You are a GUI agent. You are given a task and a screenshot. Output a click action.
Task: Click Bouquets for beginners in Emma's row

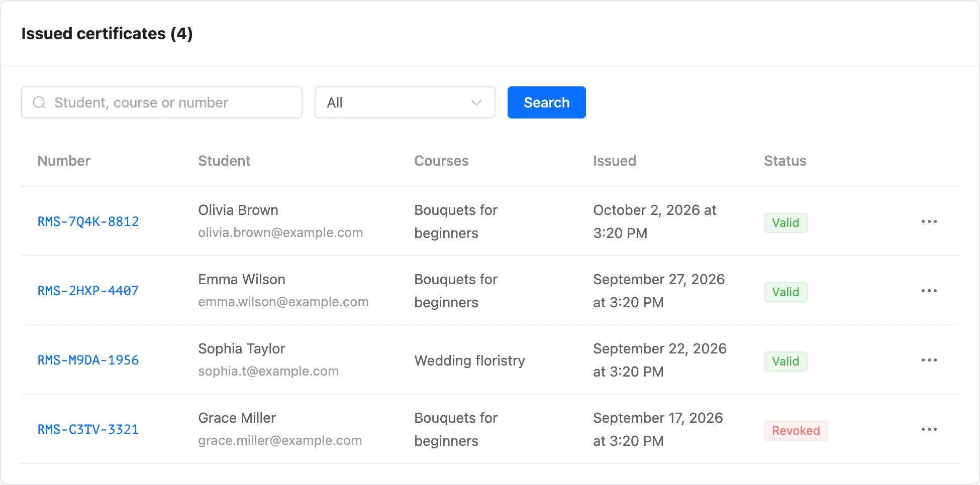click(456, 291)
